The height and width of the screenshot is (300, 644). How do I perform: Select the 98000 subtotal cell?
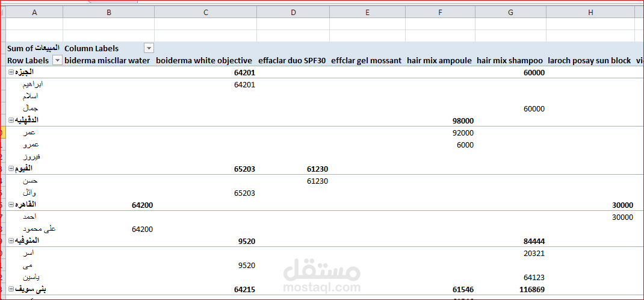pyautogui.click(x=463, y=121)
